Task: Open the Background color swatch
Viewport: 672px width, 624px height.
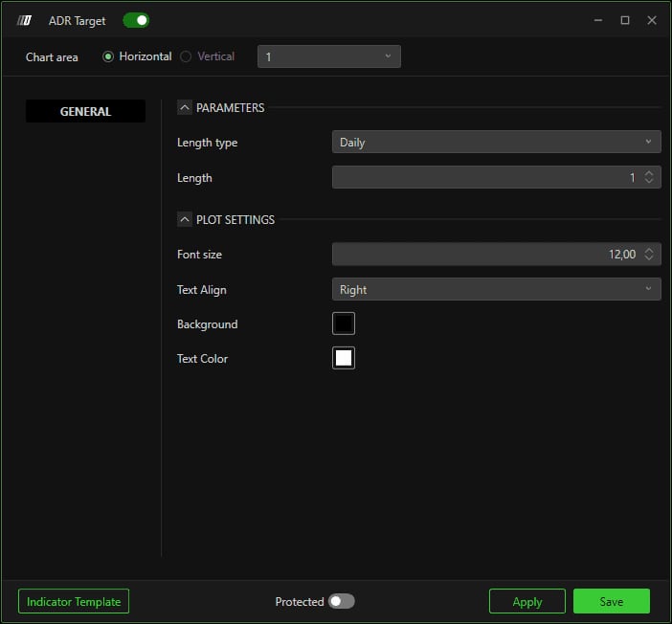Action: [344, 323]
